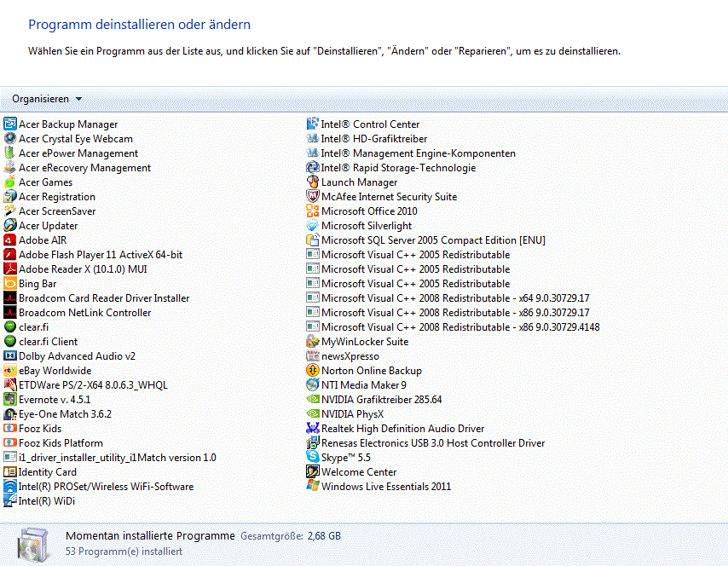Click the installed programs summary icon

point(32,544)
